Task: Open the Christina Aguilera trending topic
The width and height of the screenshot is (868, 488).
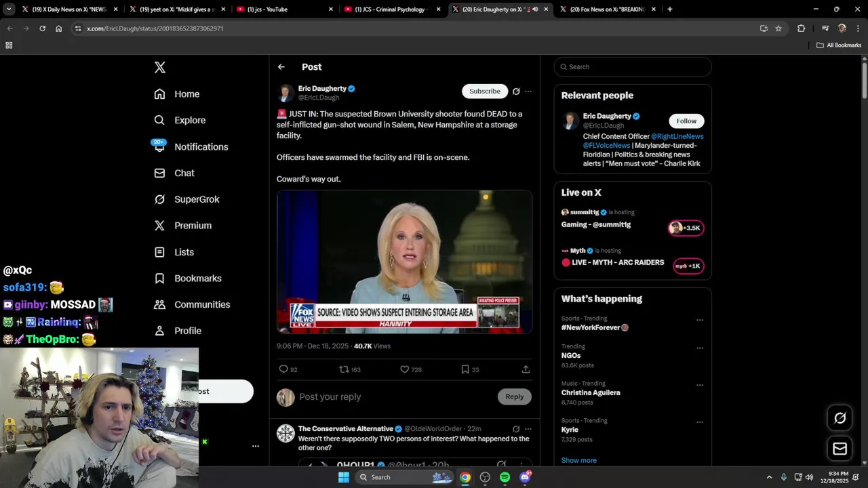Action: (591, 392)
